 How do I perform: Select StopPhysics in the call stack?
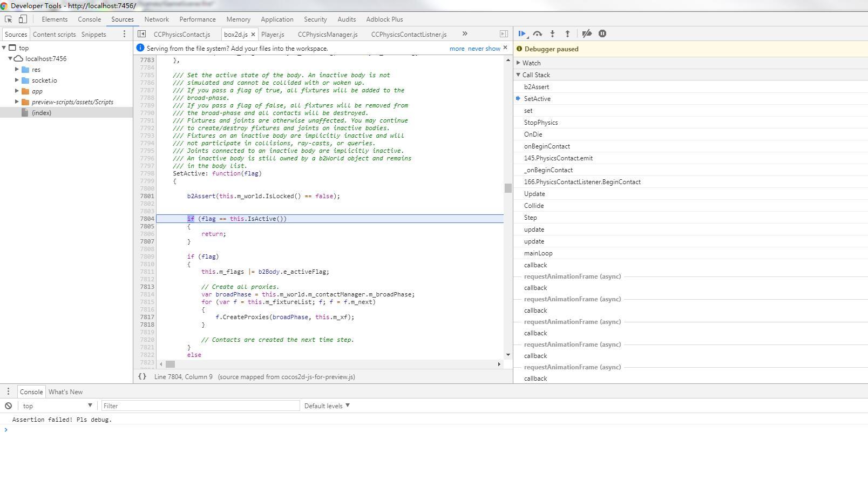coord(540,123)
